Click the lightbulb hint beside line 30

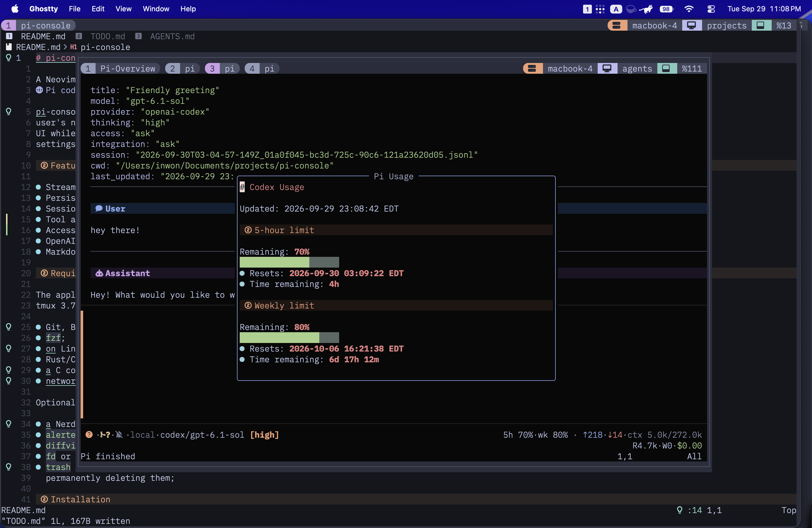9,381
